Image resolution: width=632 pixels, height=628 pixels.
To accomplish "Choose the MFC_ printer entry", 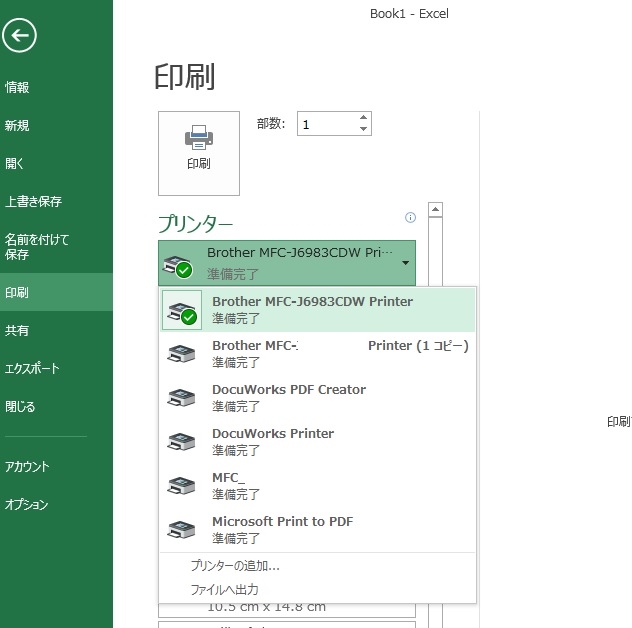I will point(318,486).
